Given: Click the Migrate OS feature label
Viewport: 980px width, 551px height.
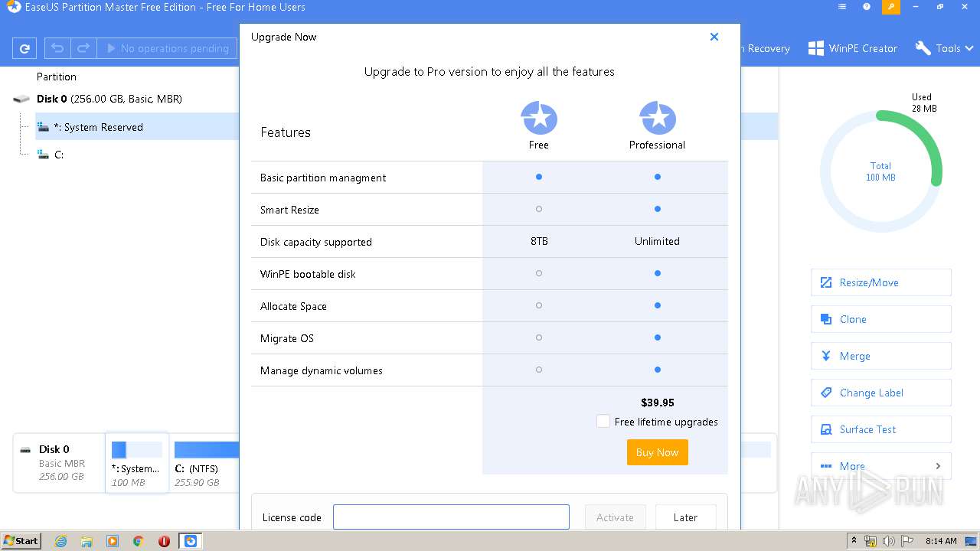Looking at the screenshot, I should pyautogui.click(x=287, y=338).
